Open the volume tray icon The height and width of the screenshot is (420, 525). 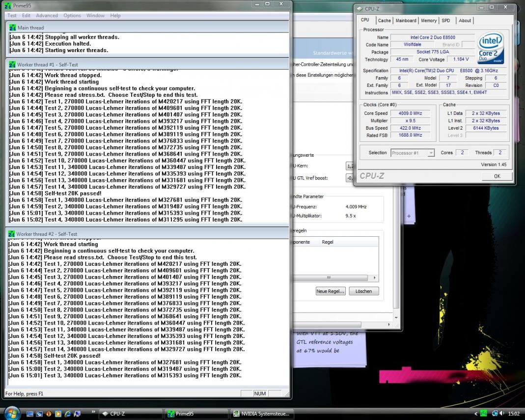click(x=502, y=414)
